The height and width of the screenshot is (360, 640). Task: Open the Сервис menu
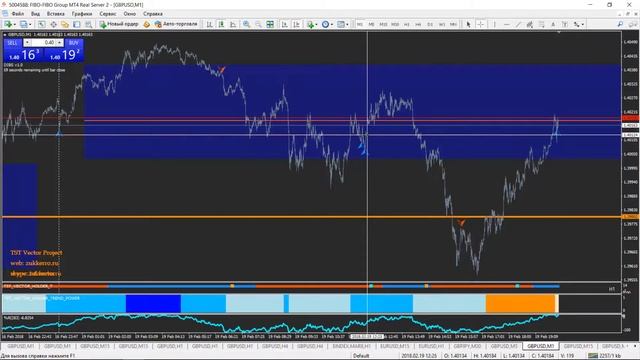(108, 14)
